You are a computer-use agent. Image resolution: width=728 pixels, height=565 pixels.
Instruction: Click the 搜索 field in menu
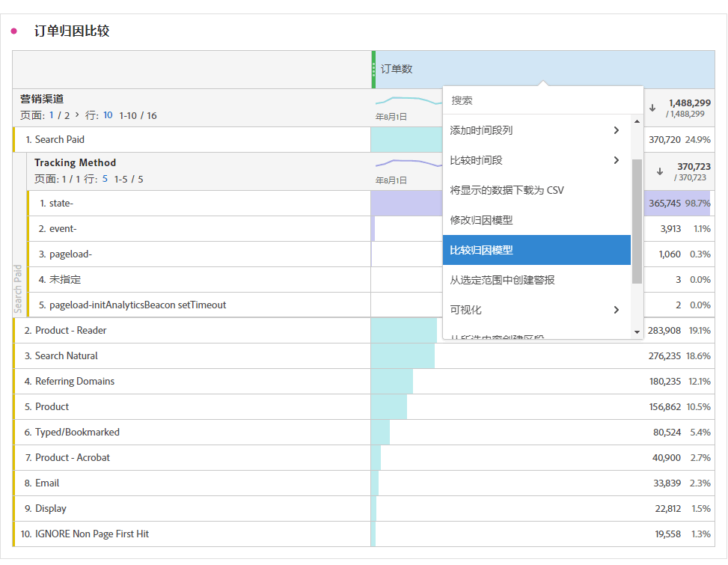coord(542,100)
